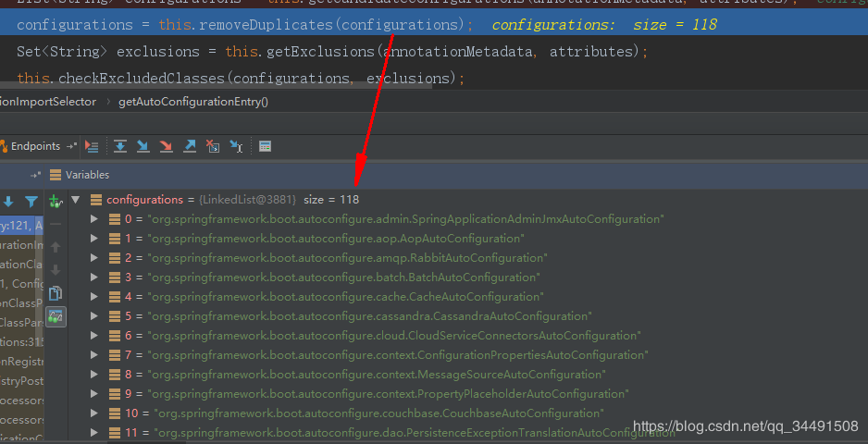Click the Drop Frame icon

[213, 146]
